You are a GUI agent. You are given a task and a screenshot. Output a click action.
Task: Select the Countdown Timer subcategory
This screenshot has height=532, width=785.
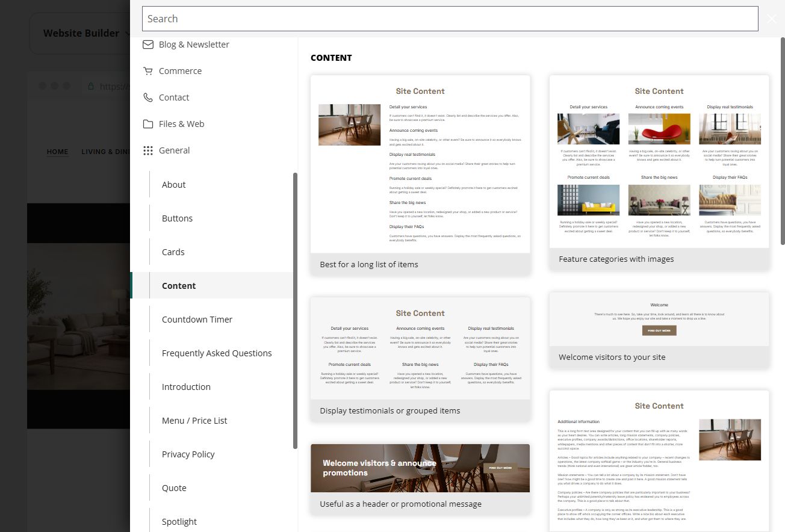pos(197,320)
